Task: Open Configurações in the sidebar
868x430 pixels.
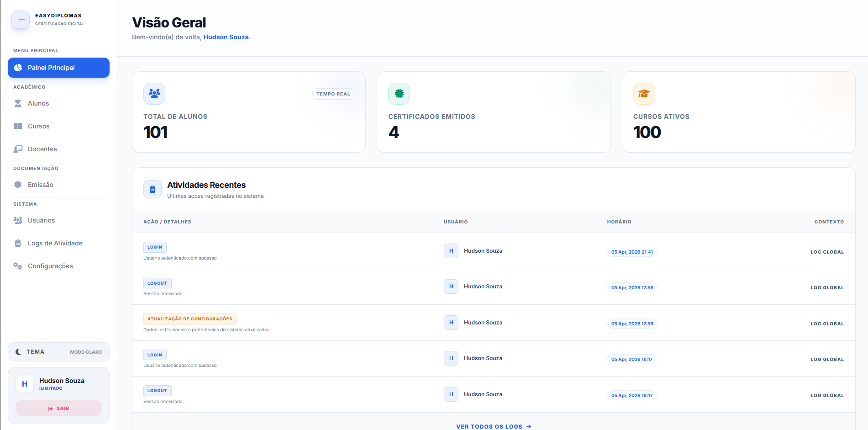Action: click(x=58, y=266)
